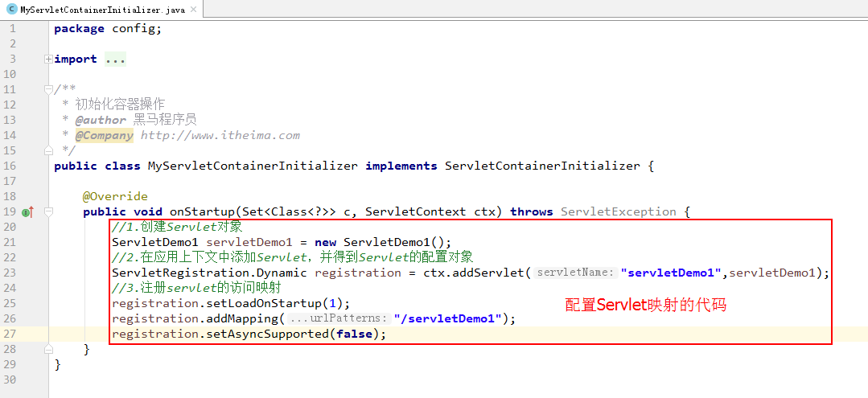
Task: Click the Javadoc text 初始化容器操作
Action: [x=120, y=105]
